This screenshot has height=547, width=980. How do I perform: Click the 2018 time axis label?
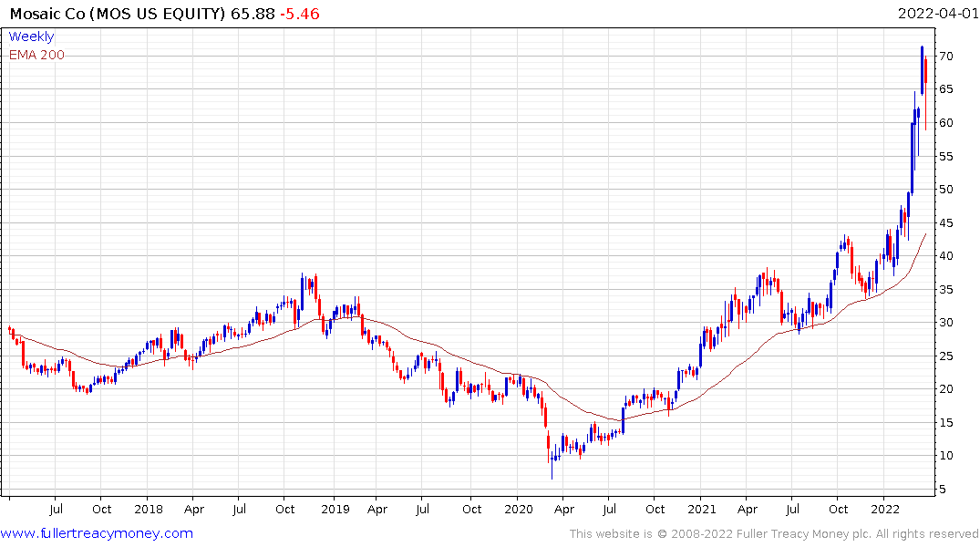pos(148,510)
